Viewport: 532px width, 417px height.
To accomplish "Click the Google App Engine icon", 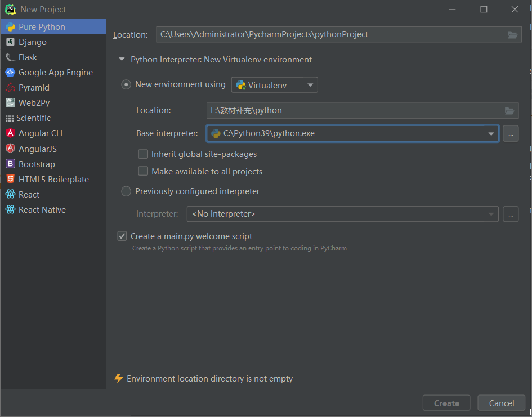I will [x=10, y=72].
